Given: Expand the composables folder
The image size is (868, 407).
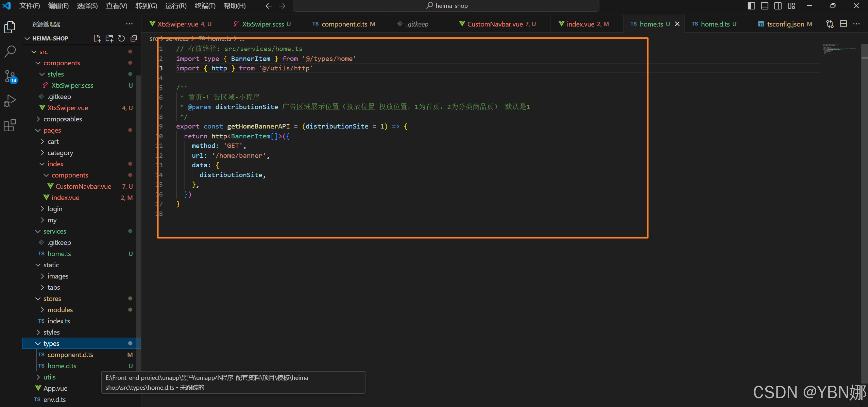Looking at the screenshot, I should 63,119.
